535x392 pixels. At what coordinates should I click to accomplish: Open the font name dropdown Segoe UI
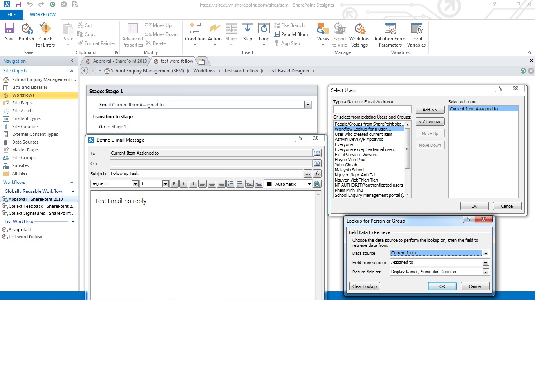[x=135, y=184]
